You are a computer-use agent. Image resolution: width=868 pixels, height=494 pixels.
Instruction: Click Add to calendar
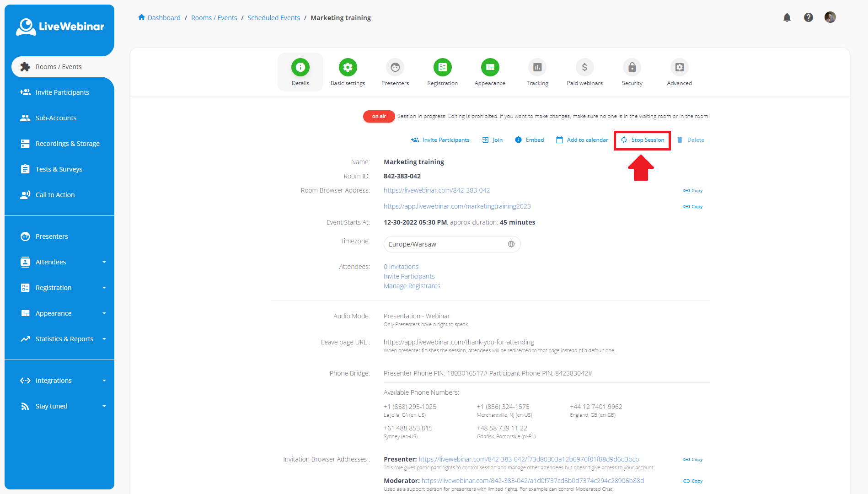click(x=582, y=140)
